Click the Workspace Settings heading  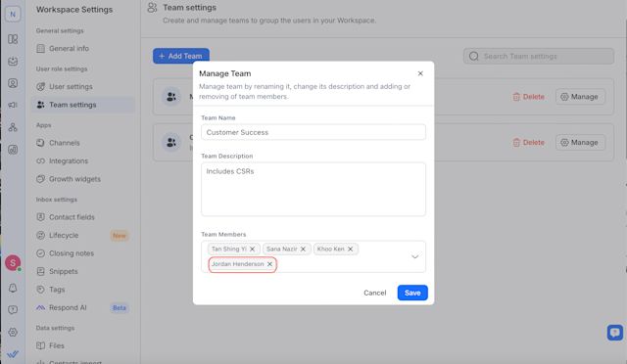coord(74,10)
